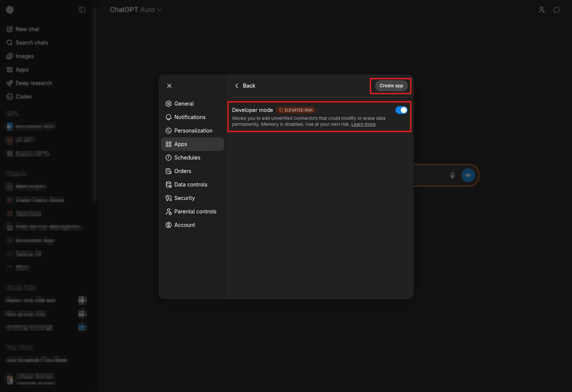Select the microphone icon for dictation
The image size is (572, 392).
(x=452, y=175)
